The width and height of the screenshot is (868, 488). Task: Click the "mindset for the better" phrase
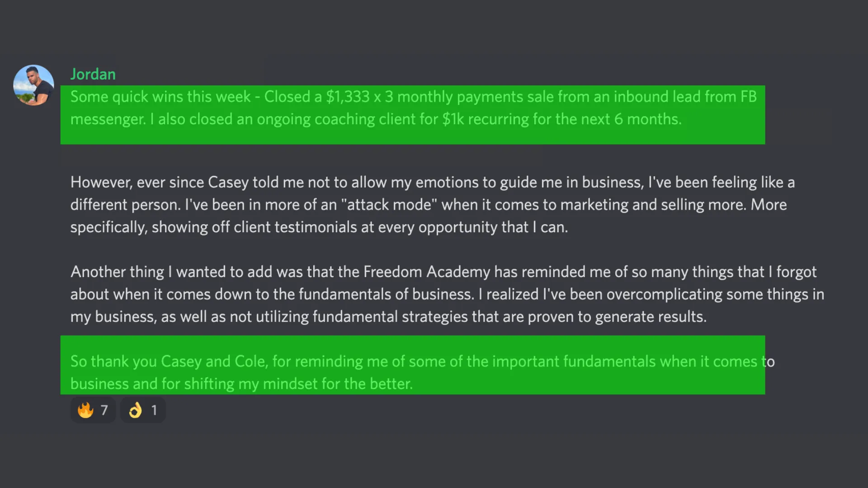(337, 384)
